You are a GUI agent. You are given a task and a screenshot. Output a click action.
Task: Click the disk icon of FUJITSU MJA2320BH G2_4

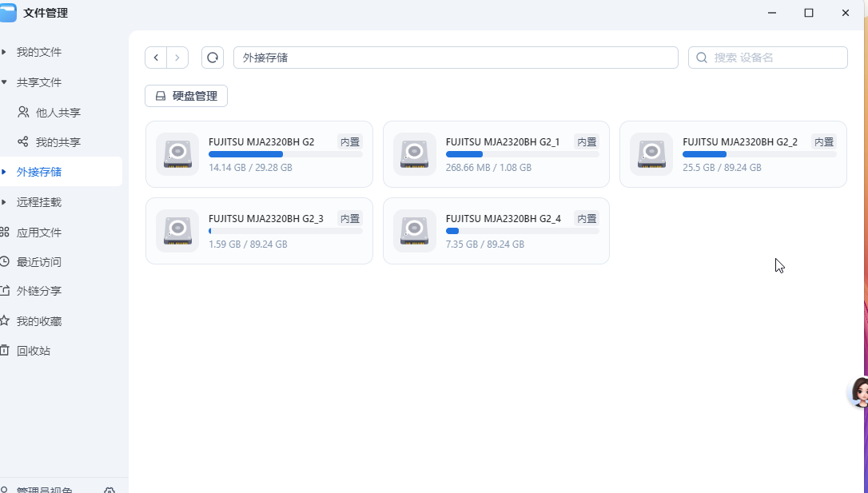pos(415,231)
